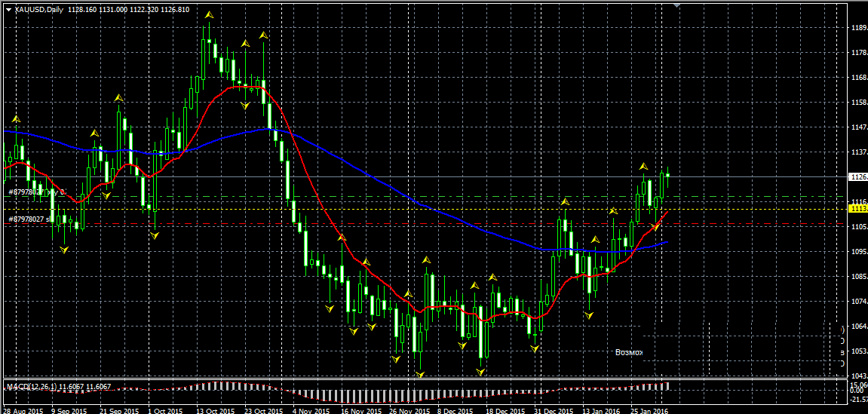
Task: Click the 1043 price scale label
Action: [x=859, y=376]
